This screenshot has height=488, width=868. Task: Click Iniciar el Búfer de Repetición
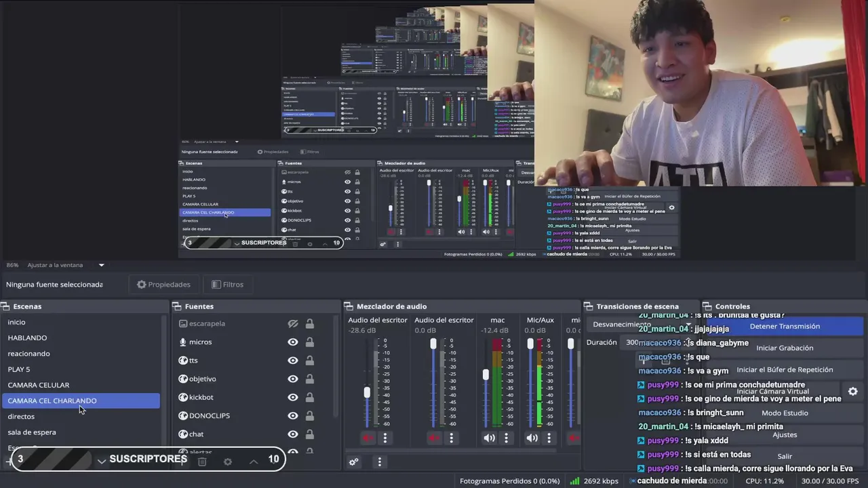click(785, 369)
